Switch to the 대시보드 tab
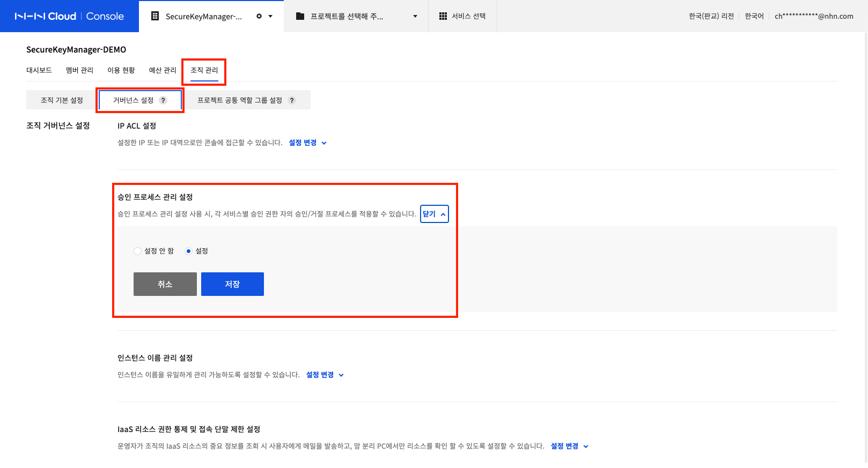This screenshot has height=468, width=868. point(39,70)
